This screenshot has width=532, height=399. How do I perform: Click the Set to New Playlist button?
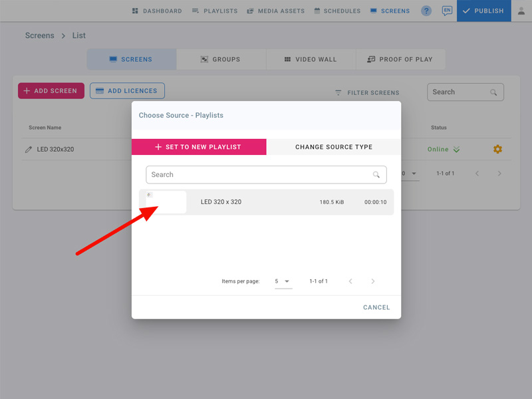click(x=199, y=147)
